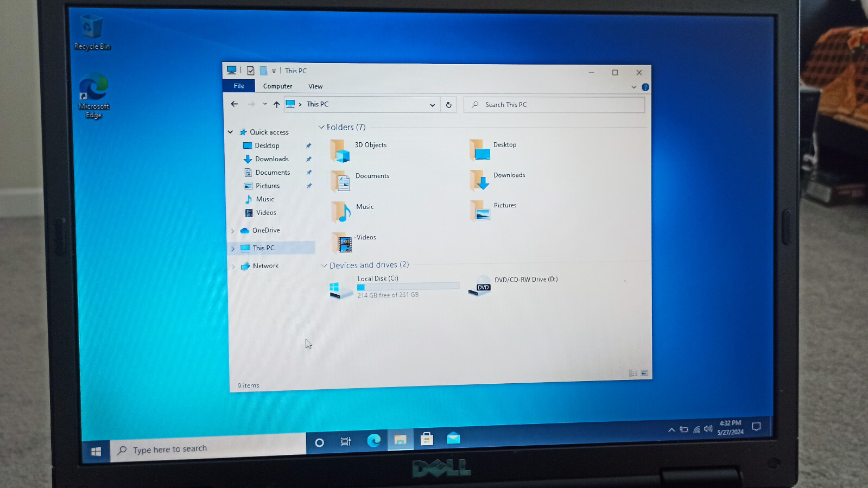The width and height of the screenshot is (868, 488).
Task: Open Recycle Bin on the desktop
Action: click(92, 32)
